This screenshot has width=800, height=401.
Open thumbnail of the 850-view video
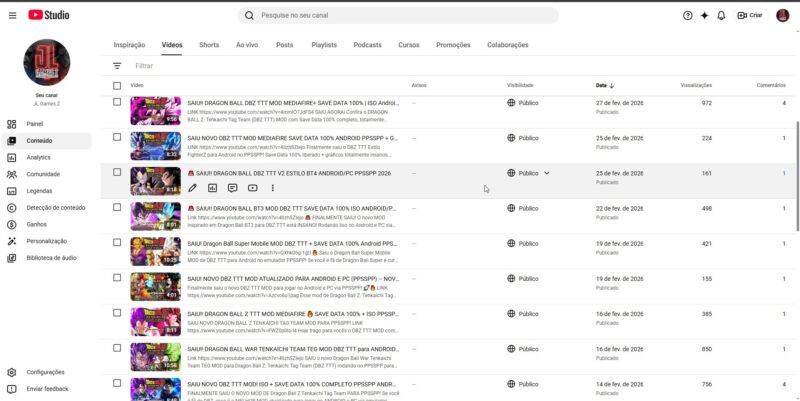pos(156,357)
